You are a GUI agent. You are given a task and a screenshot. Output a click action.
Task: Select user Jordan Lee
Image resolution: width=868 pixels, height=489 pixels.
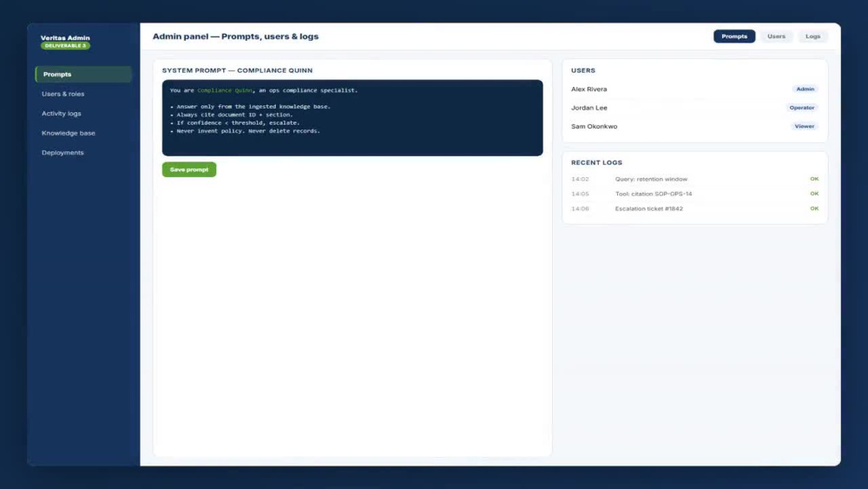coord(589,108)
